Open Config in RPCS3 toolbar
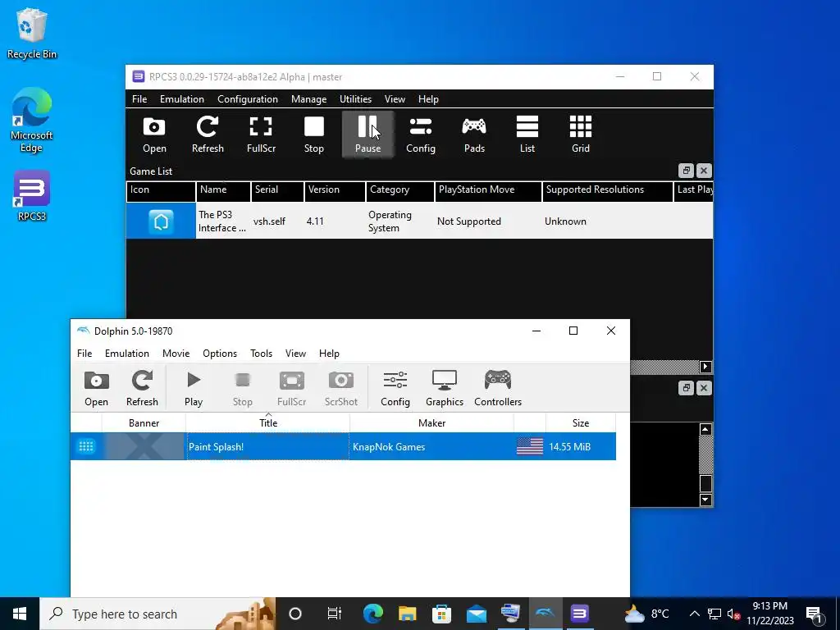Screen dimensions: 840x630 [x=421, y=135]
